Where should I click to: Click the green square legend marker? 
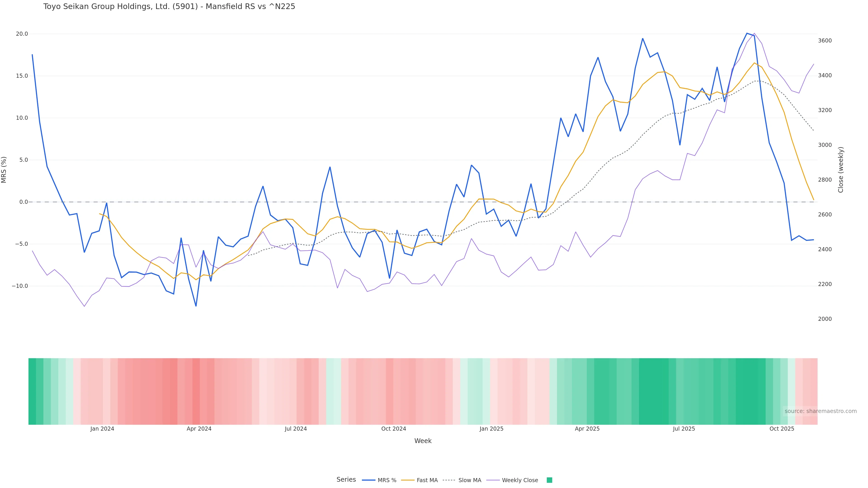coord(549,480)
